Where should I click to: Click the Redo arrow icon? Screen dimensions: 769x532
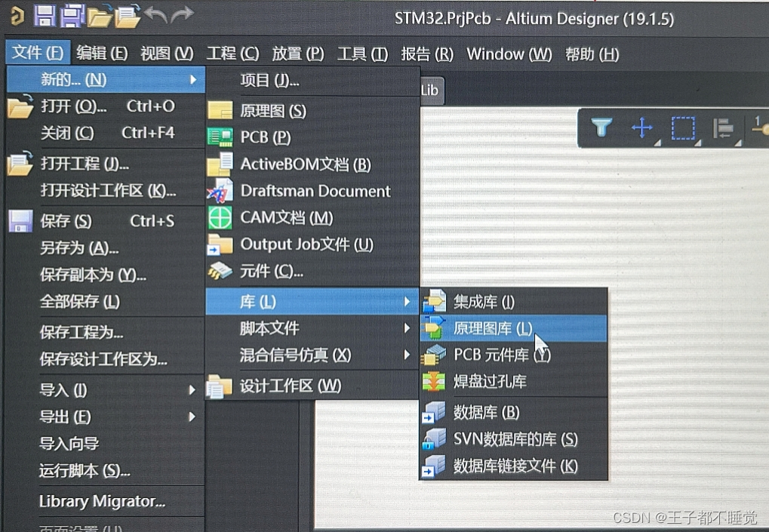[183, 14]
